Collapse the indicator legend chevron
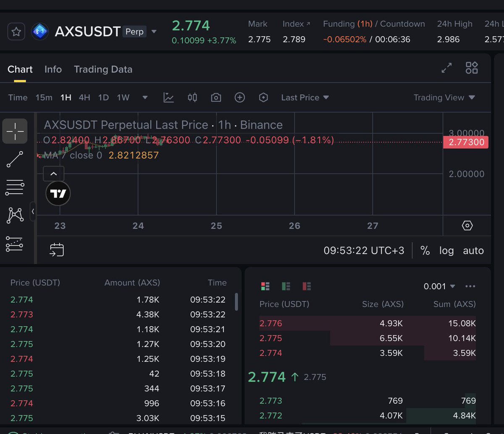 (54, 173)
